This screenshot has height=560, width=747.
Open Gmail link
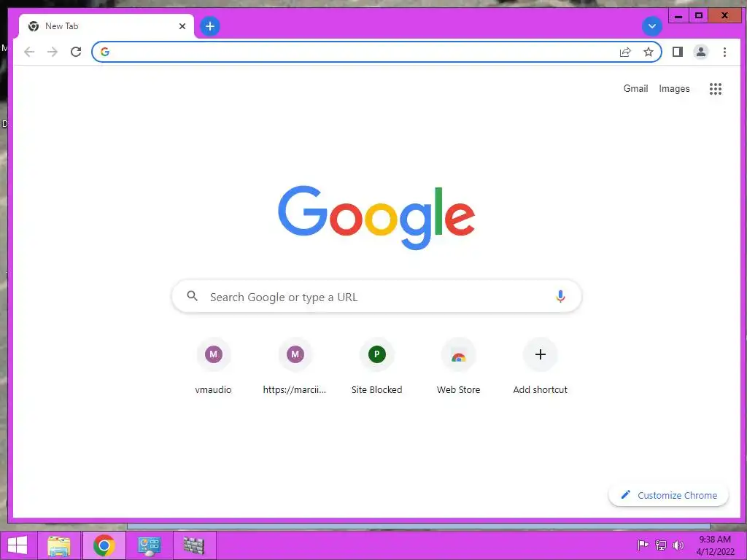pos(635,88)
